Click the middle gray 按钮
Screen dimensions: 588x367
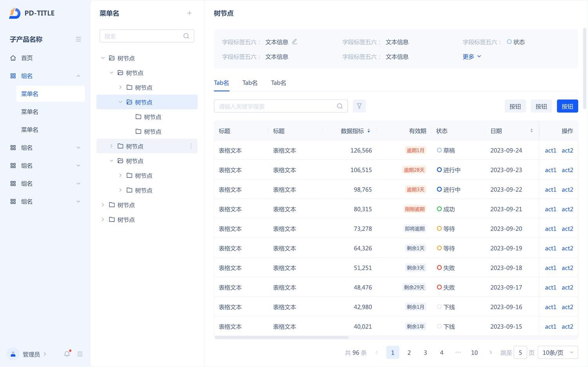point(541,106)
